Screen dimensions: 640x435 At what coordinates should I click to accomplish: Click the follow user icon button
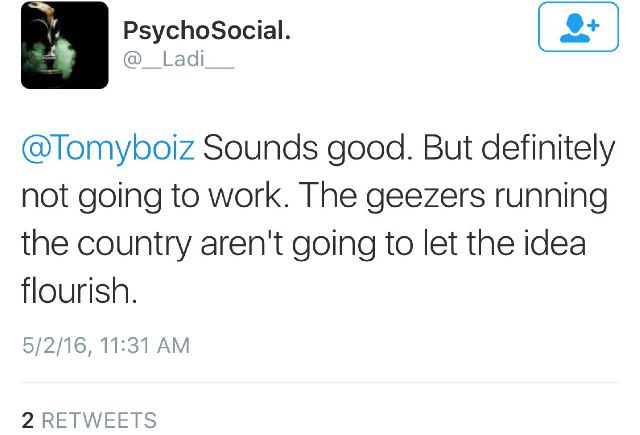(578, 27)
